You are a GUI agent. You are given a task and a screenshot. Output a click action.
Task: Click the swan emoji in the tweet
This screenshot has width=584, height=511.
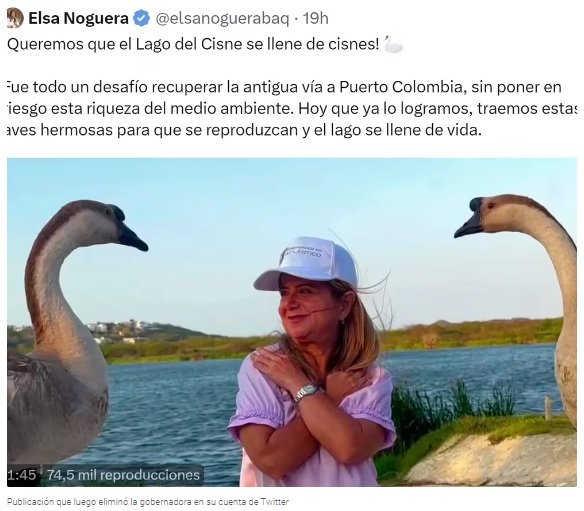pos(393,44)
